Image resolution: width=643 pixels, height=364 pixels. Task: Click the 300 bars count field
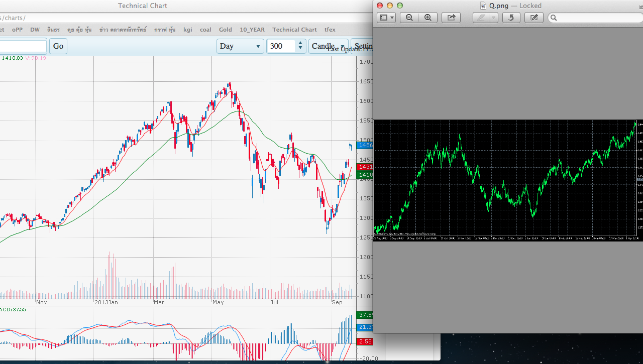coord(282,46)
